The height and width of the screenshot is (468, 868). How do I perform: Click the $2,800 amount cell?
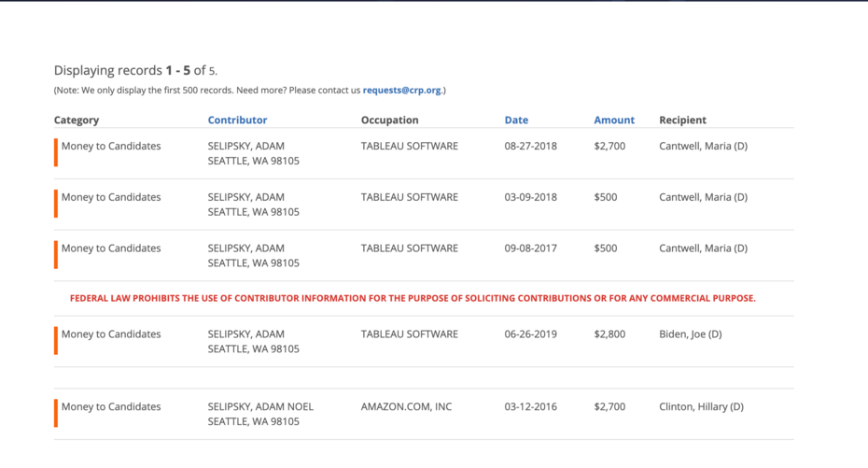coord(609,334)
